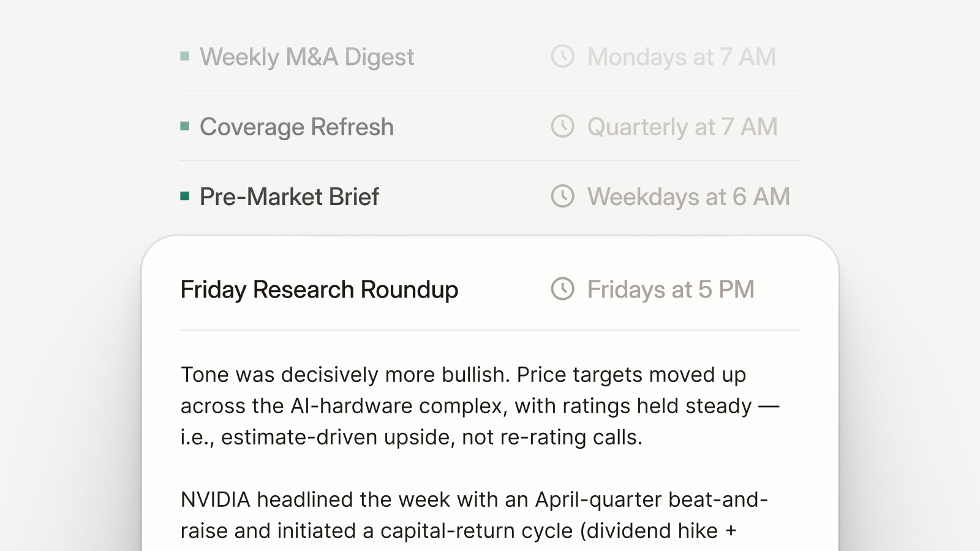Select the Mondays at 7 AM schedule
Screen dimensions: 980x551
[681, 57]
